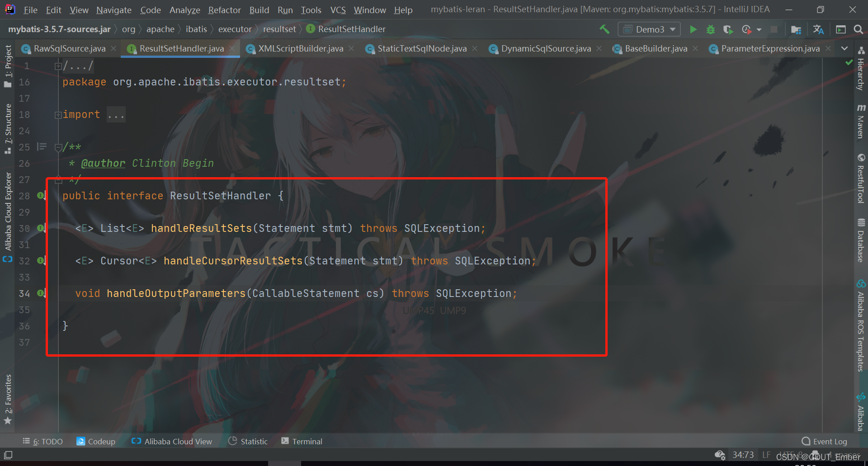
Task: Start debugging with the green bug icon
Action: tap(711, 29)
